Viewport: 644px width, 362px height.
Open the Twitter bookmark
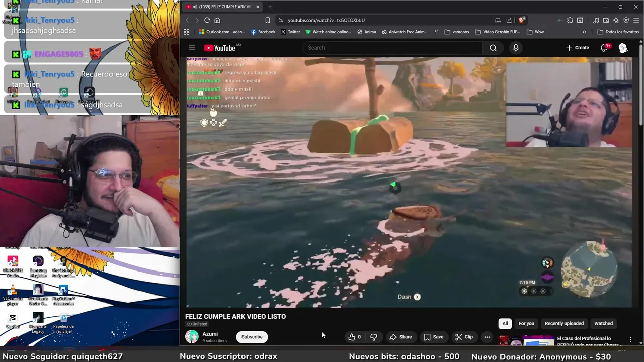click(x=290, y=32)
